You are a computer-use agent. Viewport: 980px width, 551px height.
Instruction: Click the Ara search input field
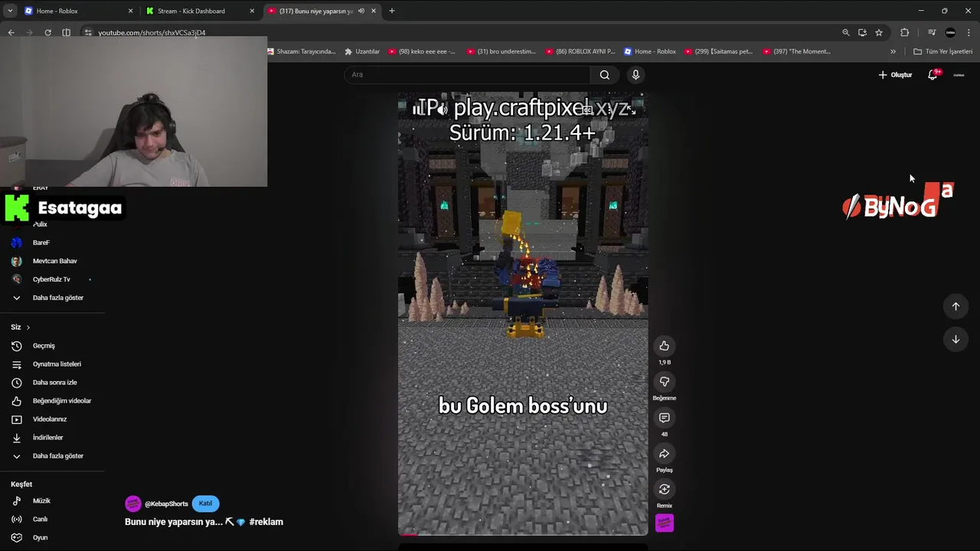click(x=467, y=74)
